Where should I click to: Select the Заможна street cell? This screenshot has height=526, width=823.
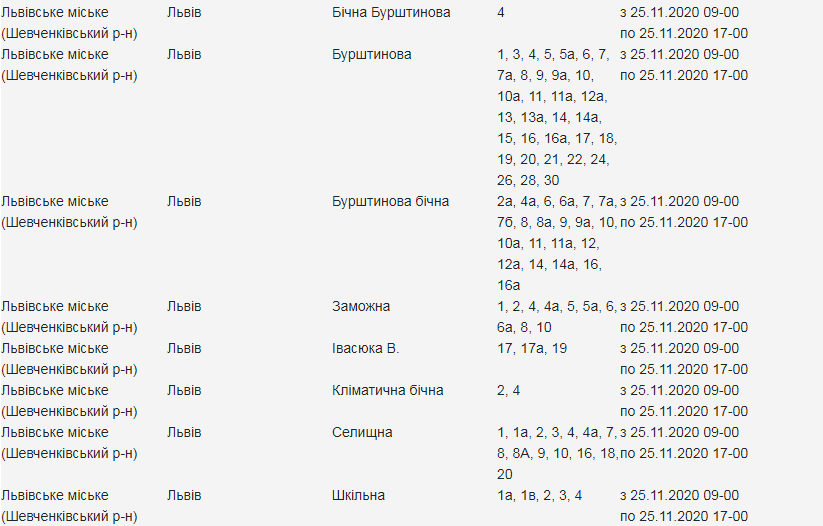(x=361, y=306)
